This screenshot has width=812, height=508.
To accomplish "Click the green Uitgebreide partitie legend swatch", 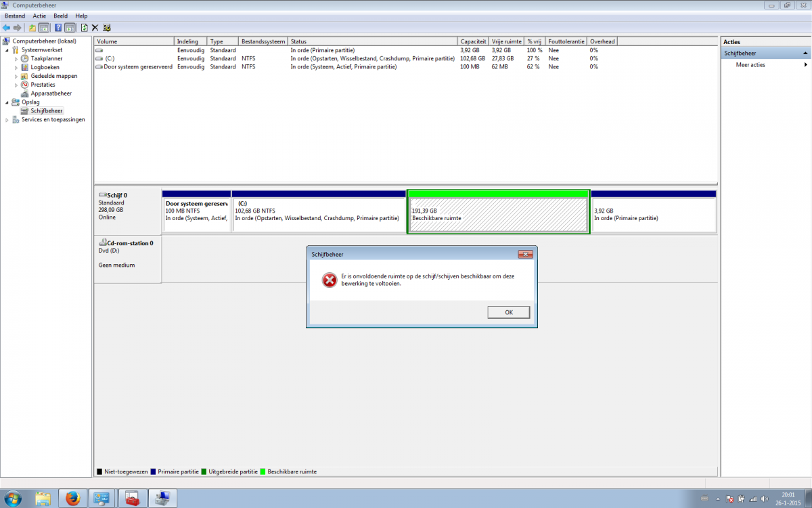I will (204, 471).
